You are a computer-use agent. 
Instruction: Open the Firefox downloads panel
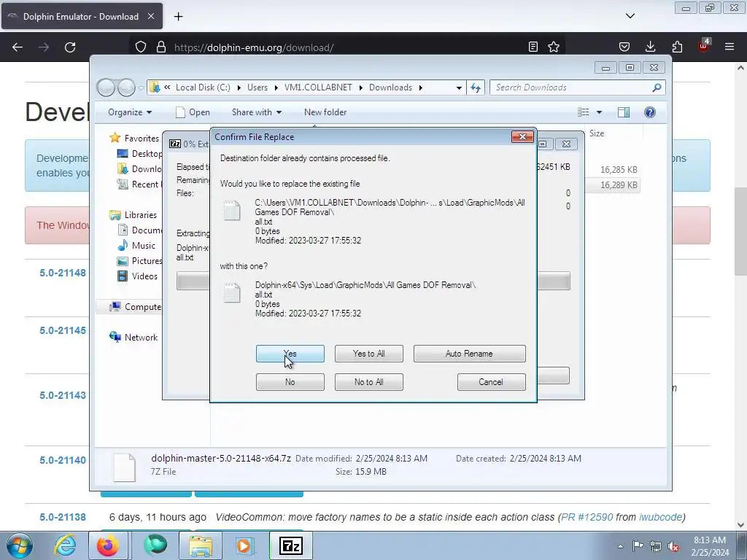coord(650,47)
